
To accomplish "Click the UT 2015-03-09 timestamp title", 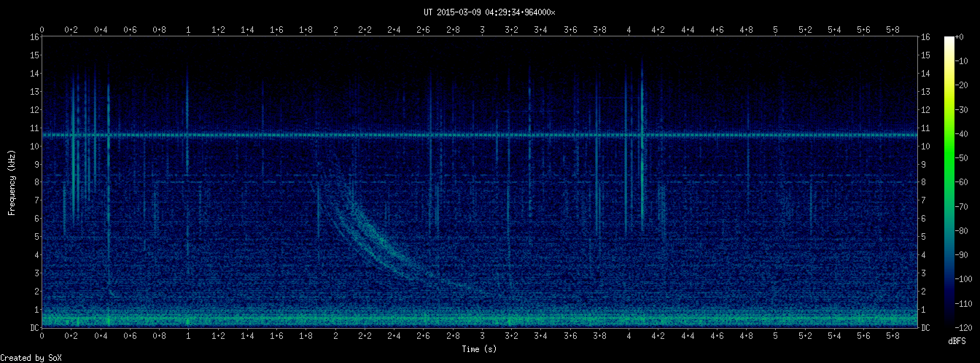I will point(489,12).
